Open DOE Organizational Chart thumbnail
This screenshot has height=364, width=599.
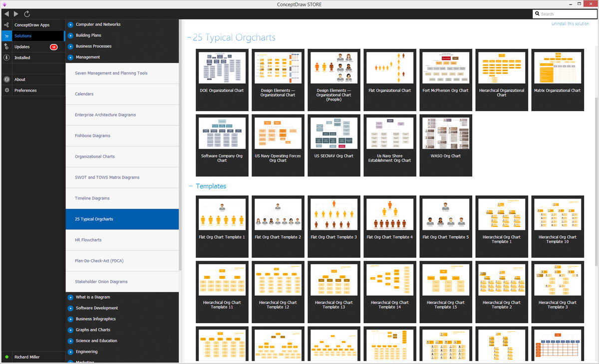click(x=222, y=80)
